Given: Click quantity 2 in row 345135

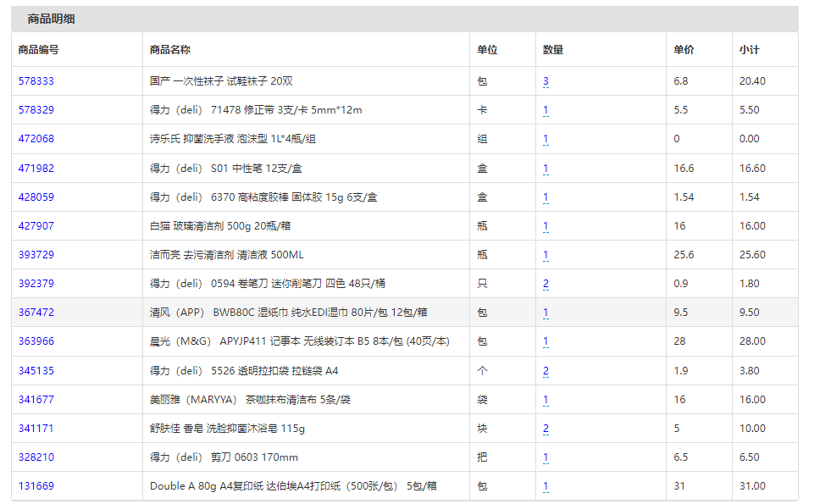Looking at the screenshot, I should 546,371.
